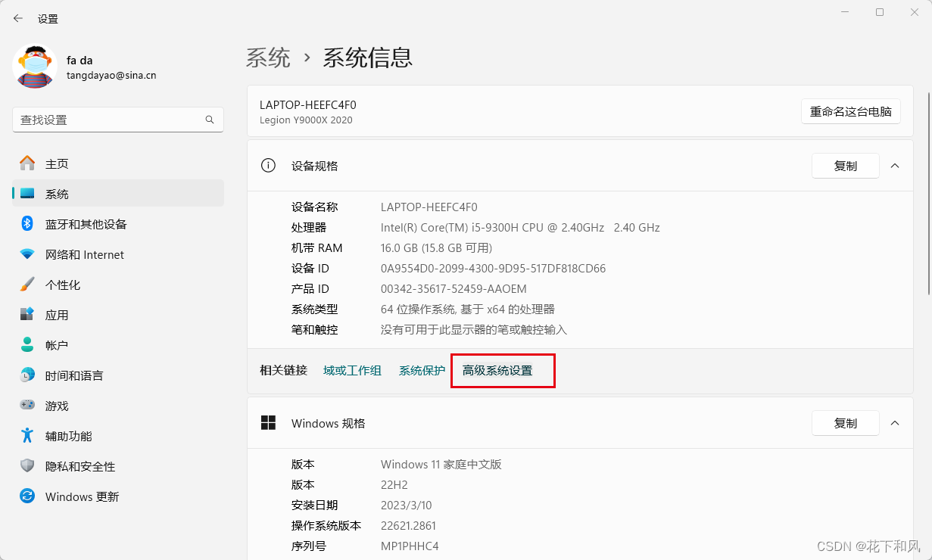
Task: Click the 隐私和安全性 shield icon
Action: coord(27,466)
